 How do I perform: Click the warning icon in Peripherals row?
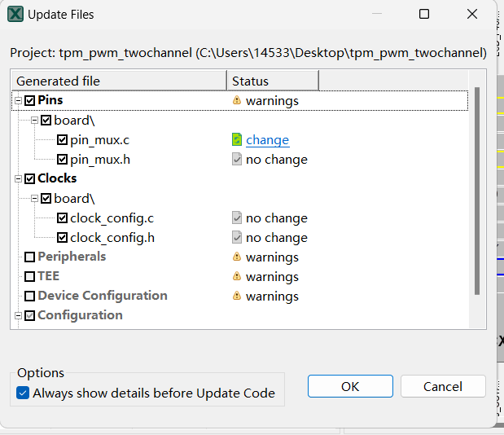(x=237, y=257)
